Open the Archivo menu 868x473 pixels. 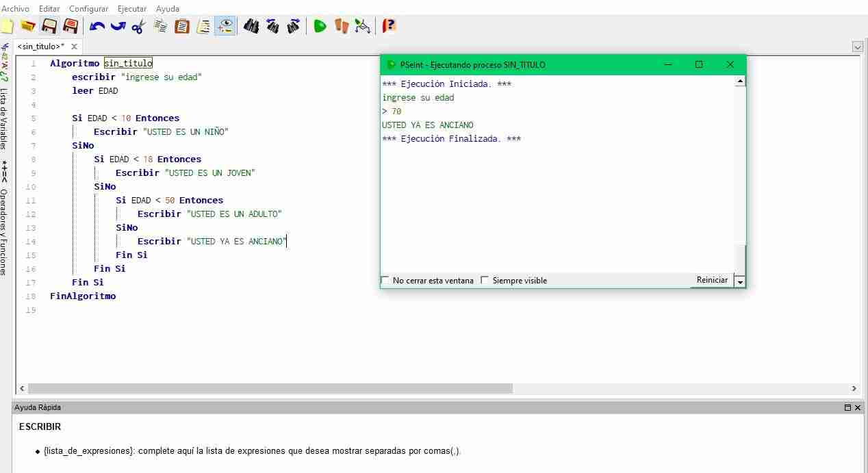[x=15, y=9]
